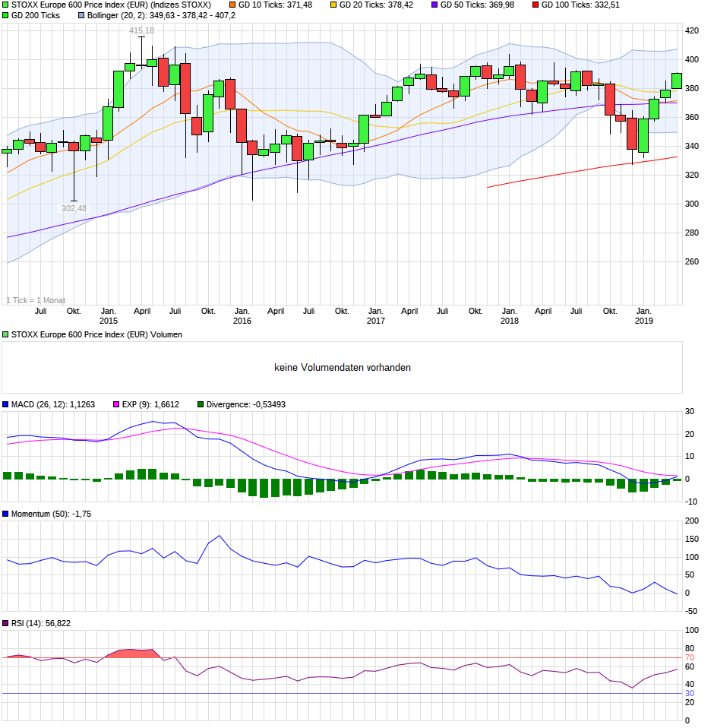Viewport: 714px width, 728px height.
Task: Click the 'keine Volumendaten vorhanden' message
Action: pos(343,368)
